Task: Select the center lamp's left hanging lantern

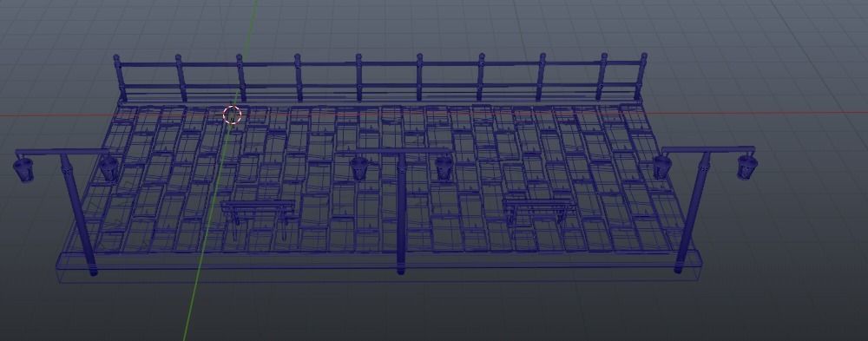Action: (359, 167)
